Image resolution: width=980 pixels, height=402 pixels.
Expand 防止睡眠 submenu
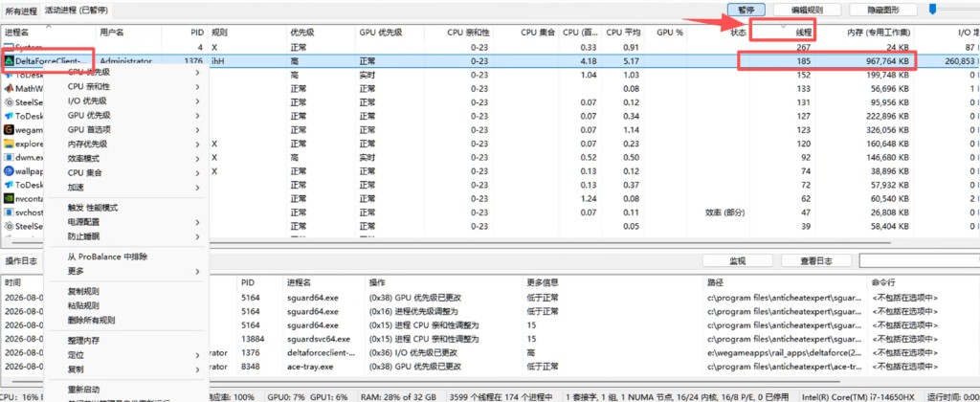tap(125, 236)
